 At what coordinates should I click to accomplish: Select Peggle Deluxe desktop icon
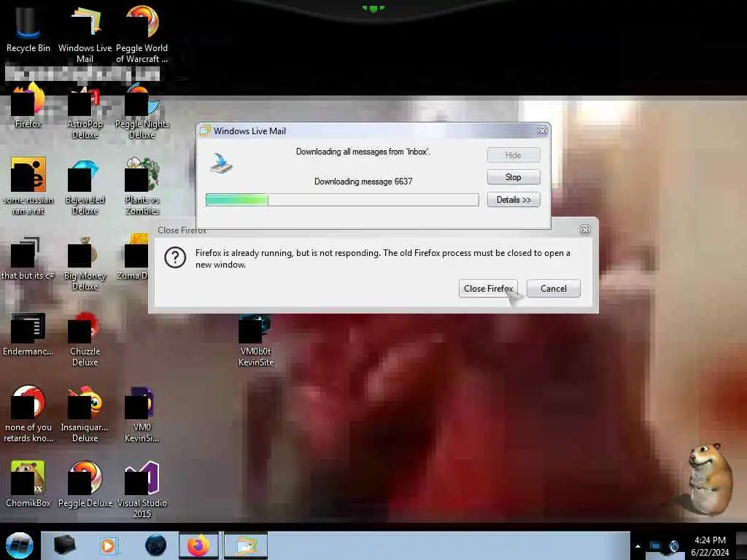tap(85, 484)
